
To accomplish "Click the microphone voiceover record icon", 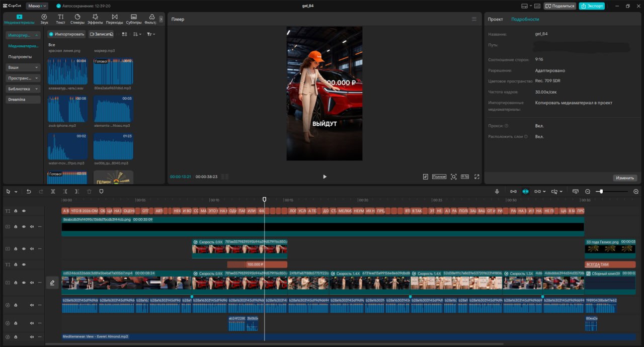I will pos(497,192).
